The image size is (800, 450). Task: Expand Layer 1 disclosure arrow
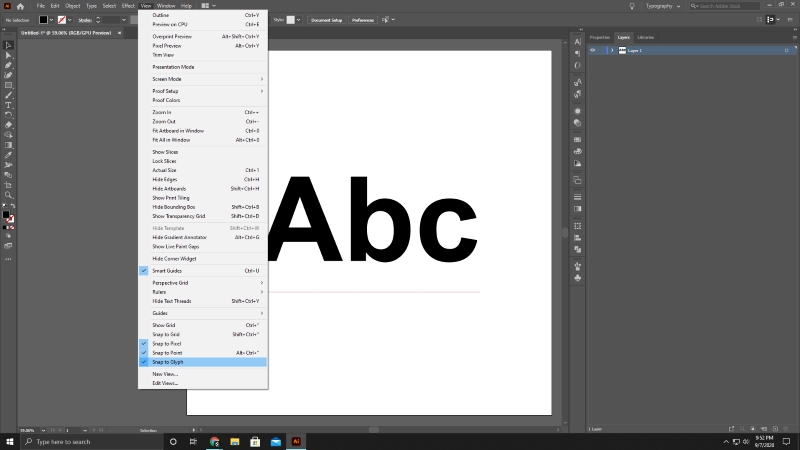[x=612, y=50]
